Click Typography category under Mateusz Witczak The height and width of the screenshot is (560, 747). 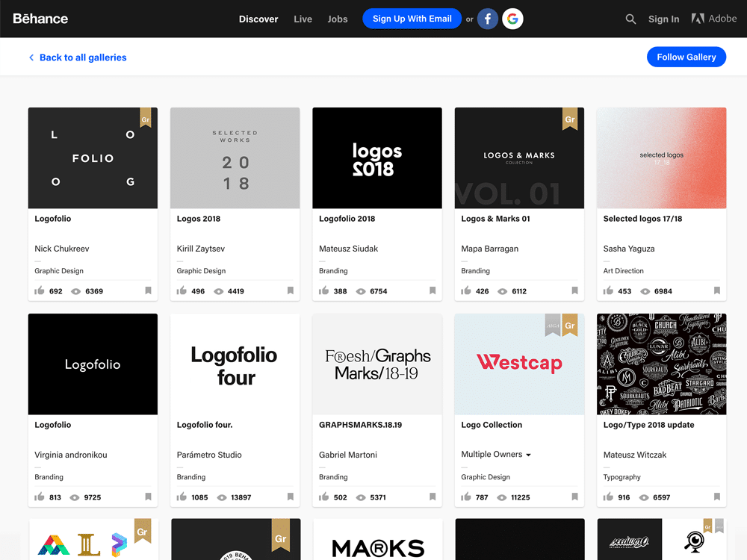tap(622, 476)
